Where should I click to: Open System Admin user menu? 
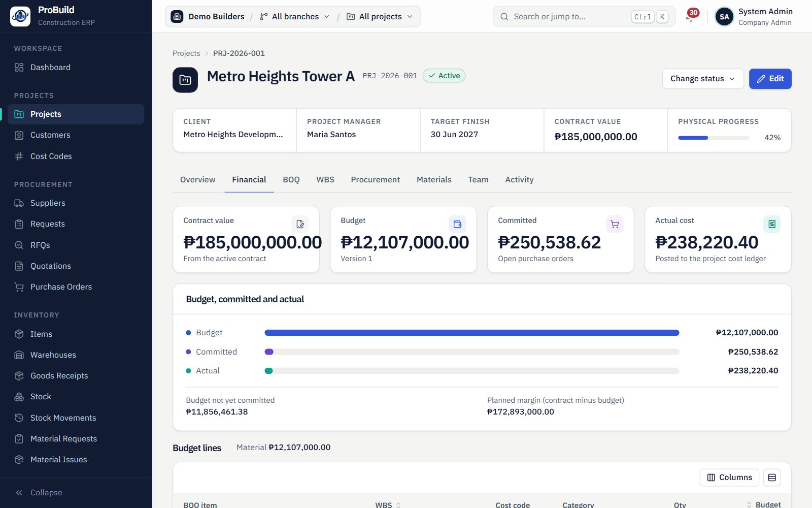click(753, 17)
